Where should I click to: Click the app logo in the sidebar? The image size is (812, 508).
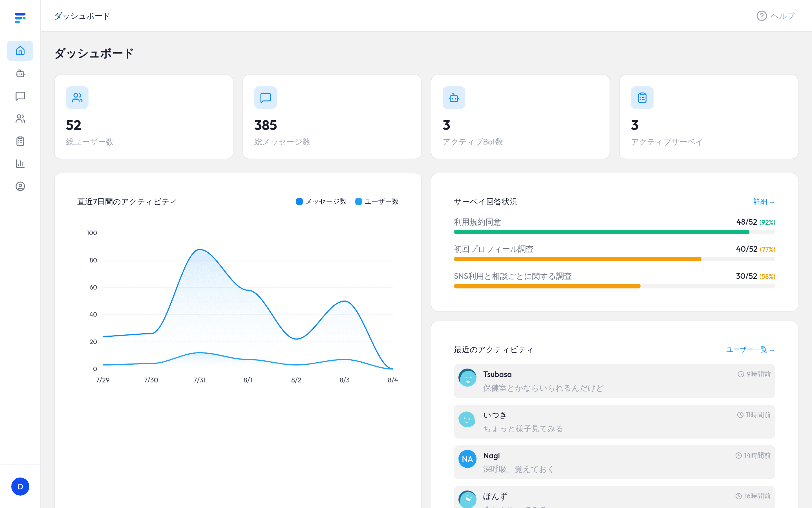(20, 18)
